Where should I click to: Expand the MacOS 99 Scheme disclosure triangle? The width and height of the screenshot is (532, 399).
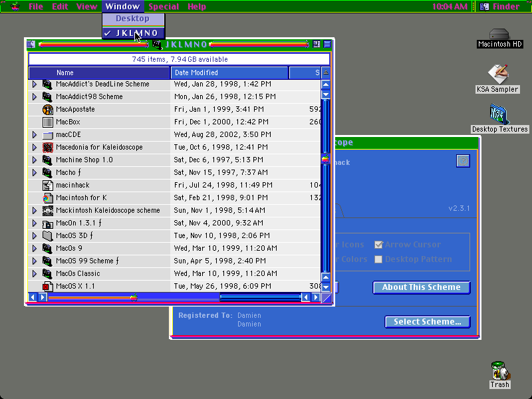click(x=35, y=261)
